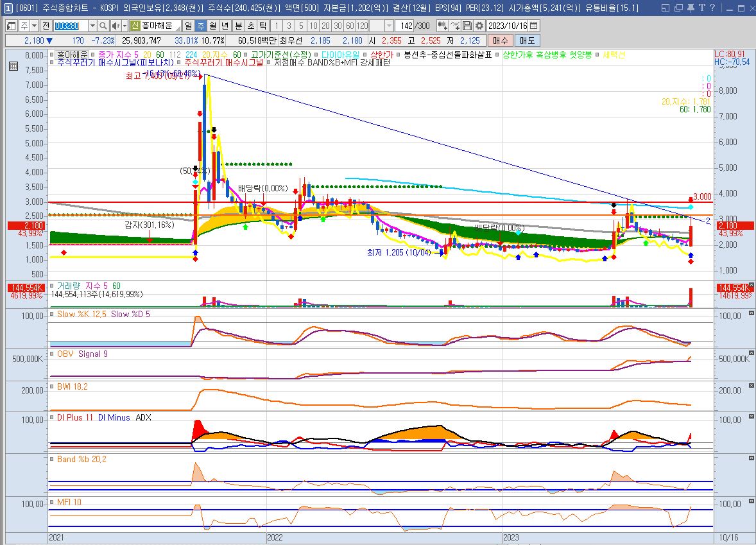This screenshot has width=756, height=545.
Task: Click the speaker sound icon
Action: pos(116,26)
